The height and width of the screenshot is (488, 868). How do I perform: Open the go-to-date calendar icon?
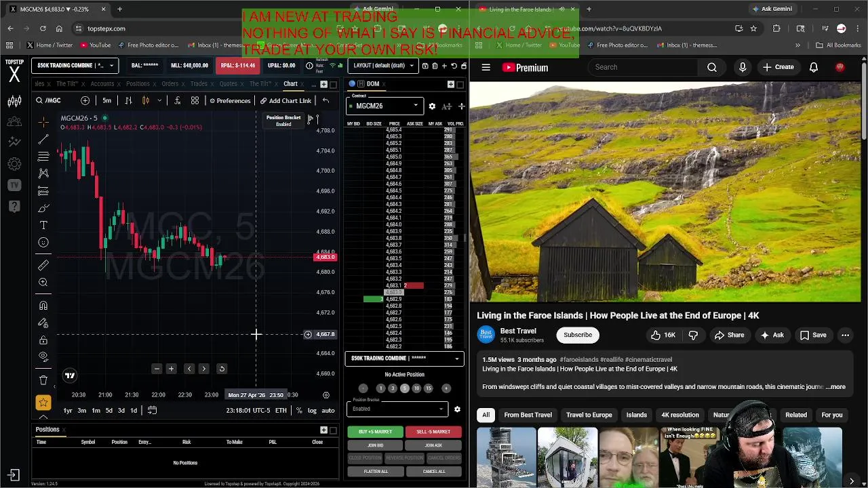(x=152, y=411)
